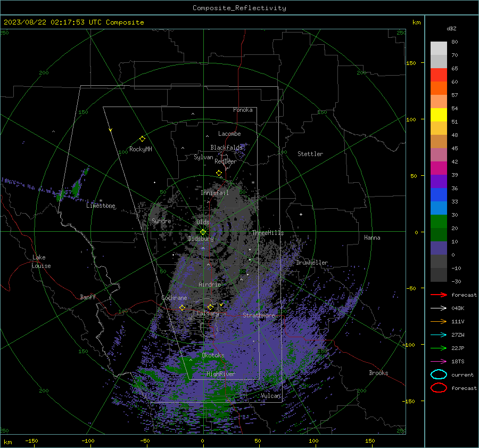This screenshot has width=479, height=448.
Task: Click the Limestone label
Action: [x=101, y=206]
